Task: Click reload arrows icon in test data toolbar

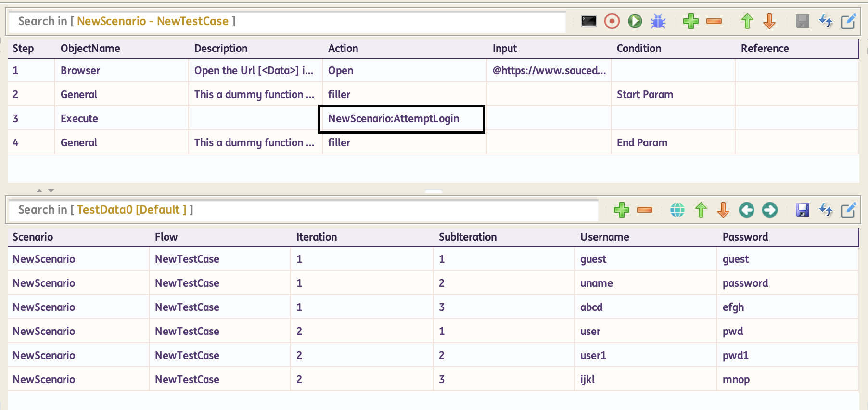Action: pyautogui.click(x=826, y=210)
